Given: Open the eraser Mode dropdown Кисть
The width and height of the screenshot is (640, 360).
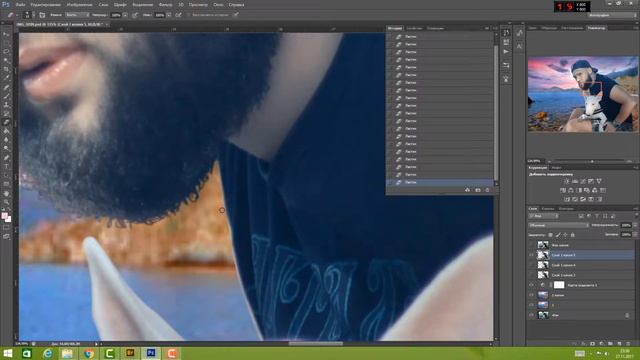Looking at the screenshot, I should [77, 15].
